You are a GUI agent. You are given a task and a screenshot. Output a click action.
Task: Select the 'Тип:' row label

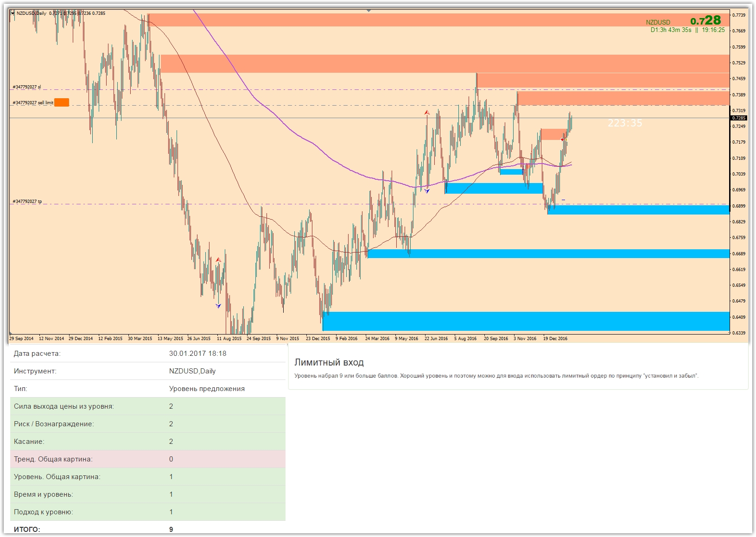point(20,389)
